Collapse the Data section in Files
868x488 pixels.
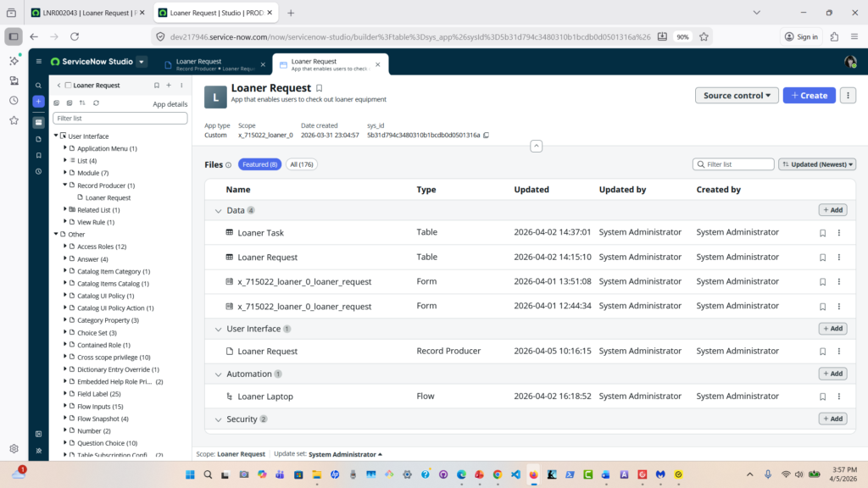pos(216,210)
